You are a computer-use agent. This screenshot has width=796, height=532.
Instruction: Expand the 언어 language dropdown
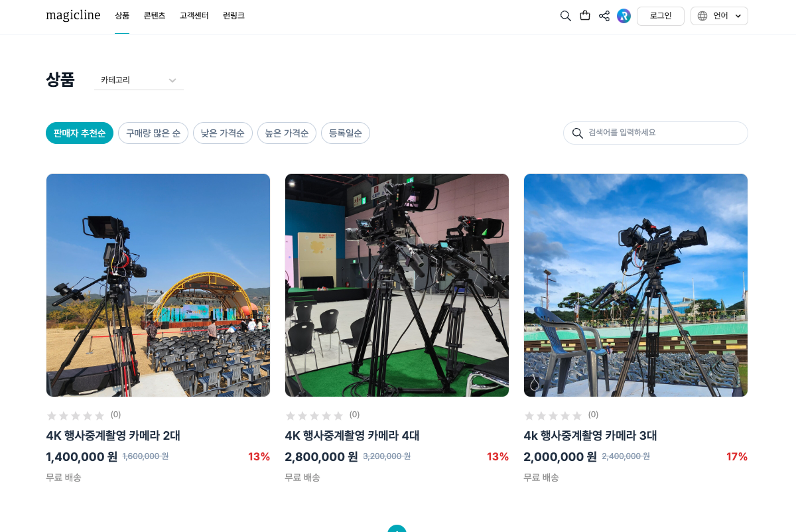click(719, 16)
